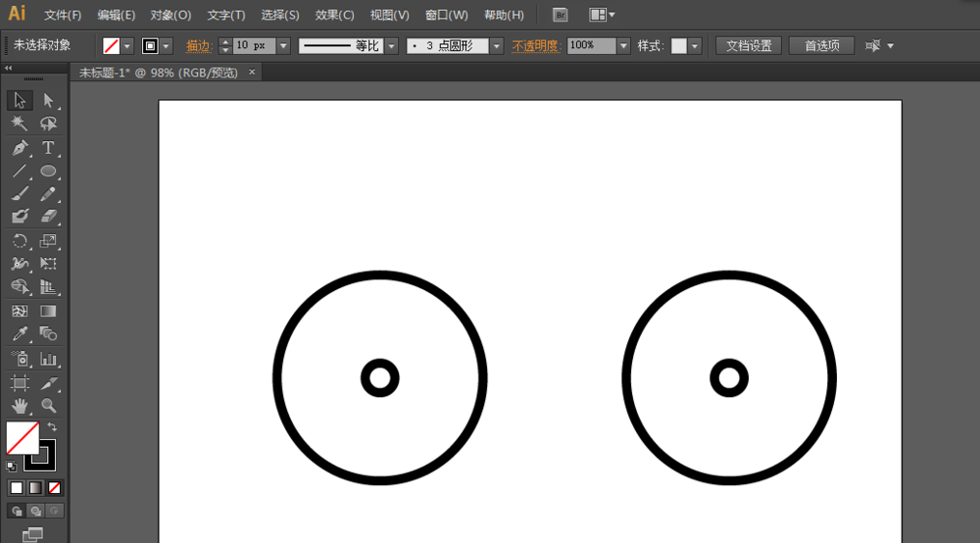Swap fill and stroke colors arrow
The height and width of the screenshot is (543, 980).
pos(52,427)
